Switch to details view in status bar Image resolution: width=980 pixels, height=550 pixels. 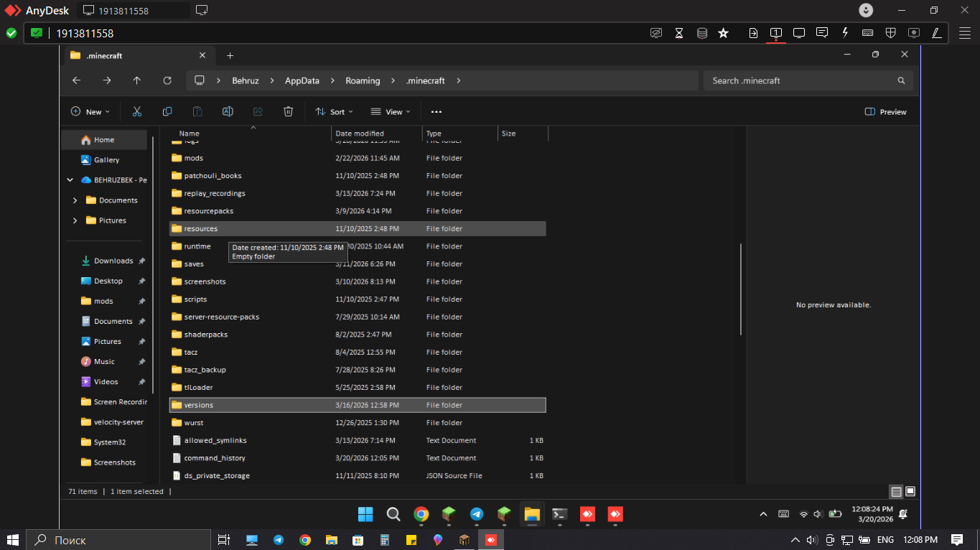pyautogui.click(x=896, y=492)
